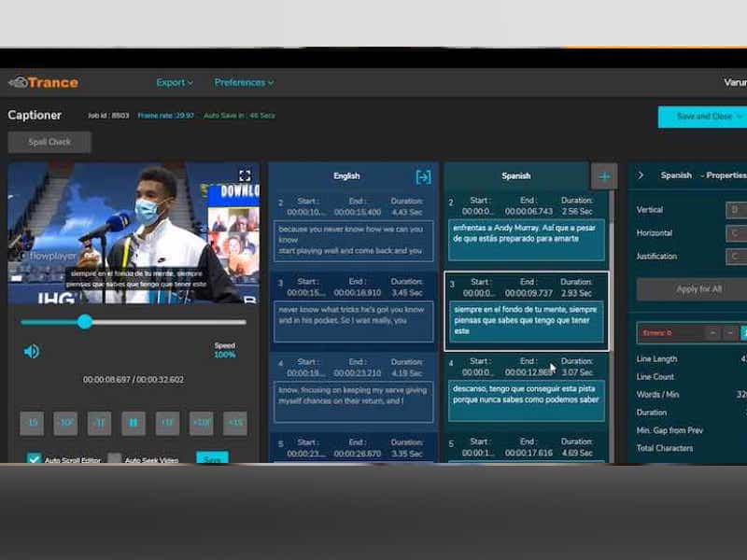The image size is (747, 560).
Task: Open the Vertical position dropdown
Action: pos(736,210)
